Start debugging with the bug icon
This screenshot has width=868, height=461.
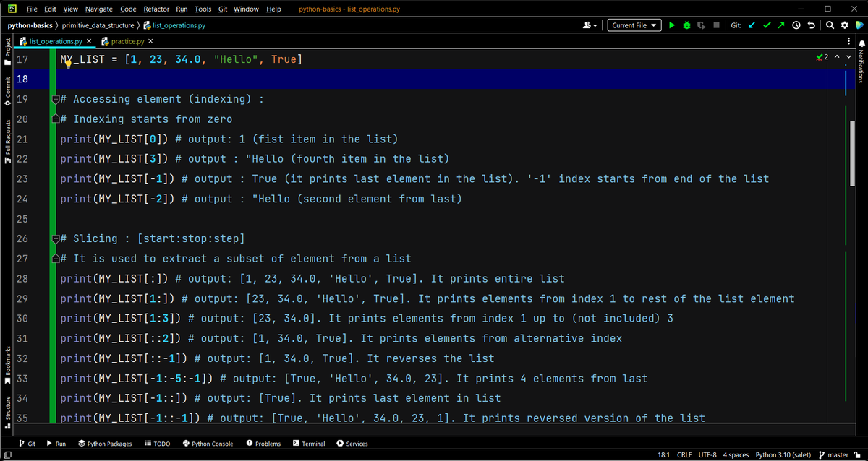pos(686,25)
